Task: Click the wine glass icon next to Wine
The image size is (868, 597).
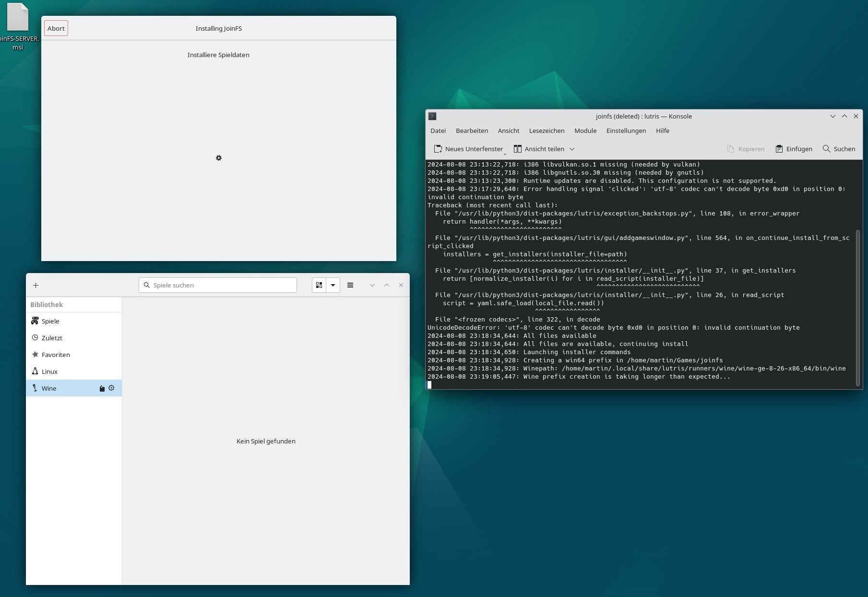Action: click(x=35, y=388)
